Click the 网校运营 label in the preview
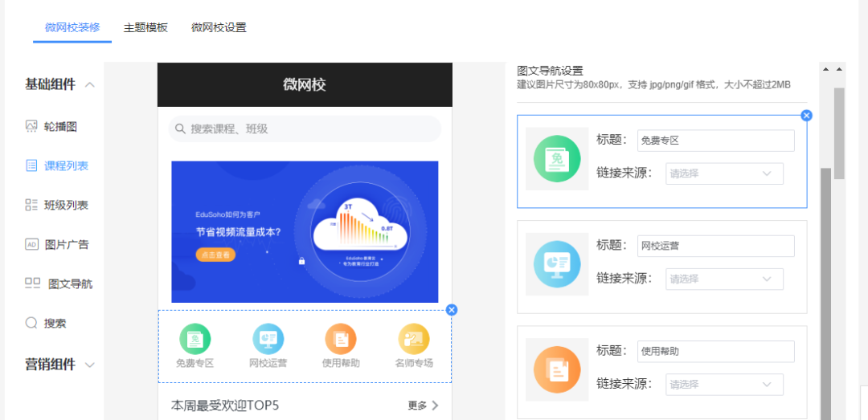 click(x=268, y=364)
